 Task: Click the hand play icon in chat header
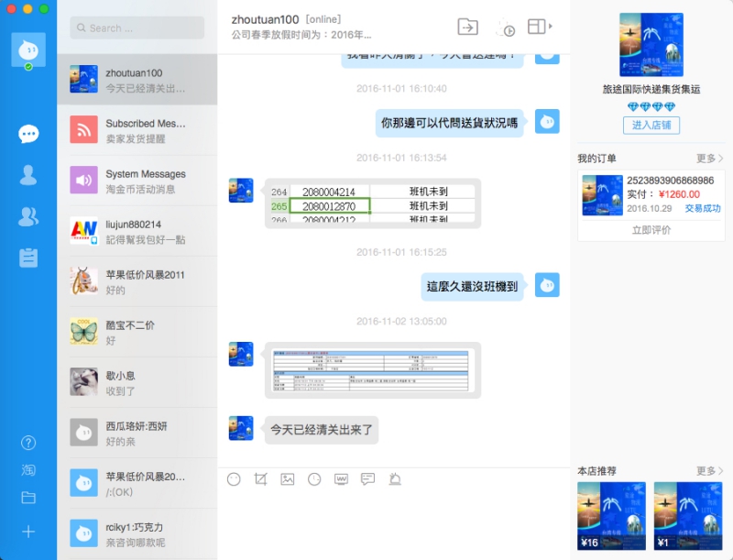(506, 27)
